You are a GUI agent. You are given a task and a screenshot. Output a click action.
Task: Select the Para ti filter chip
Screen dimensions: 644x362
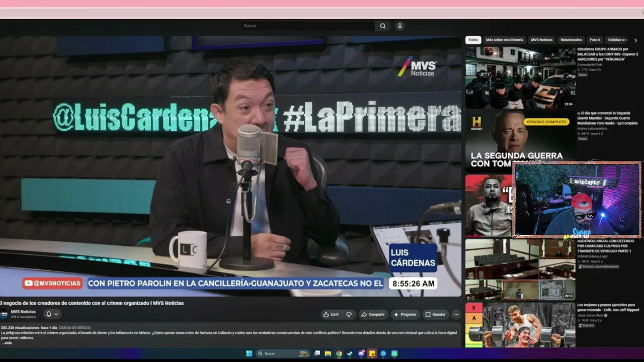[x=595, y=40]
